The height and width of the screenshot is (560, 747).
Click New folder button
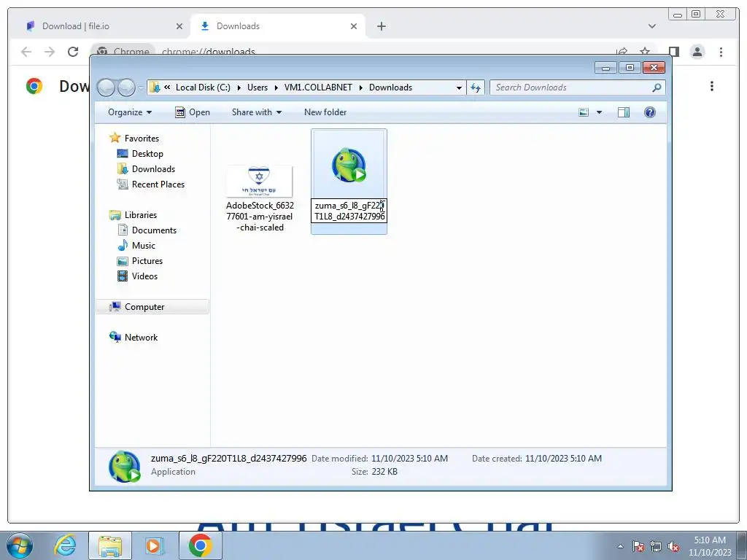pos(325,112)
